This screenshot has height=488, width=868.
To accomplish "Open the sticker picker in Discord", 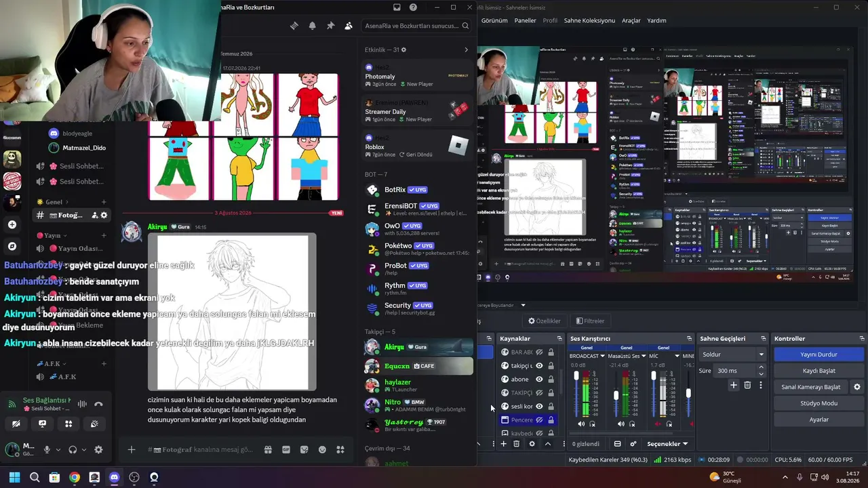I will click(304, 449).
